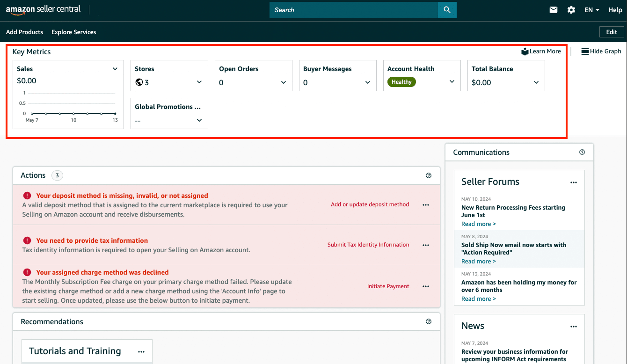Open Tutorials and Training three-dot menu
The image size is (627, 364).
pyautogui.click(x=141, y=352)
